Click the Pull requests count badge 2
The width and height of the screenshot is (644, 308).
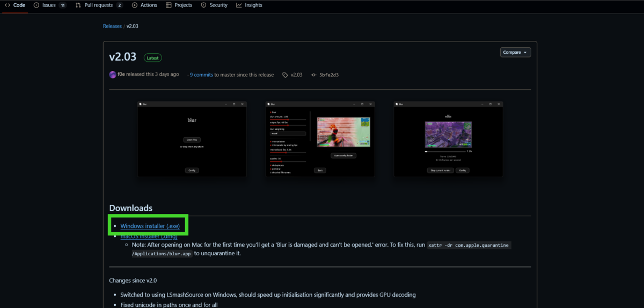pos(119,5)
